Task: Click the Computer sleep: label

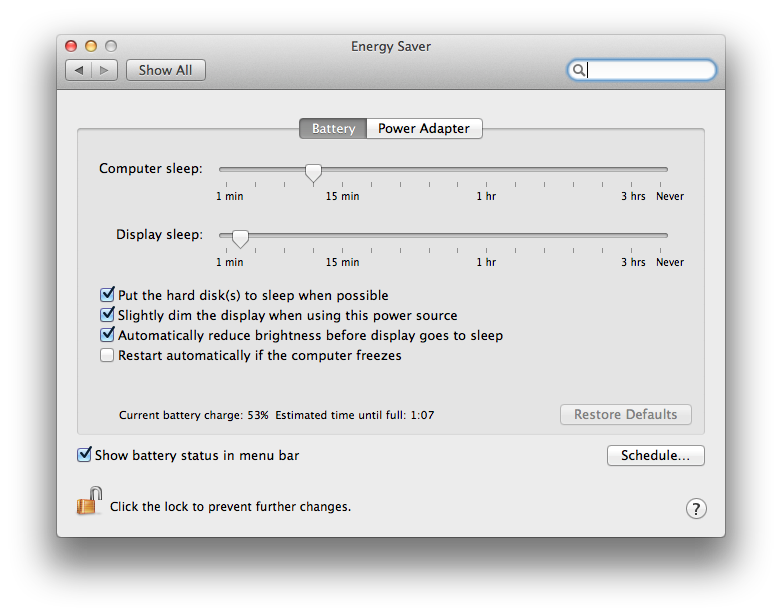Action: tap(151, 169)
